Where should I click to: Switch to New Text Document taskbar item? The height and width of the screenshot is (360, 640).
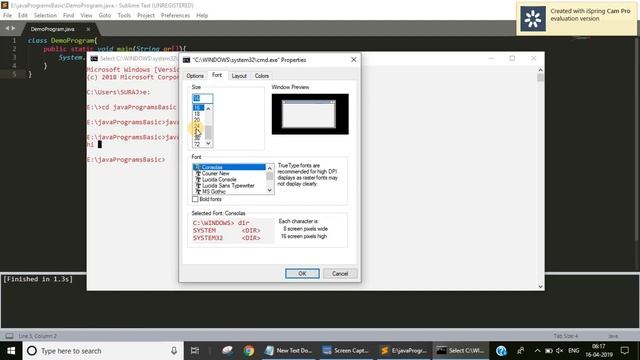(x=289, y=351)
